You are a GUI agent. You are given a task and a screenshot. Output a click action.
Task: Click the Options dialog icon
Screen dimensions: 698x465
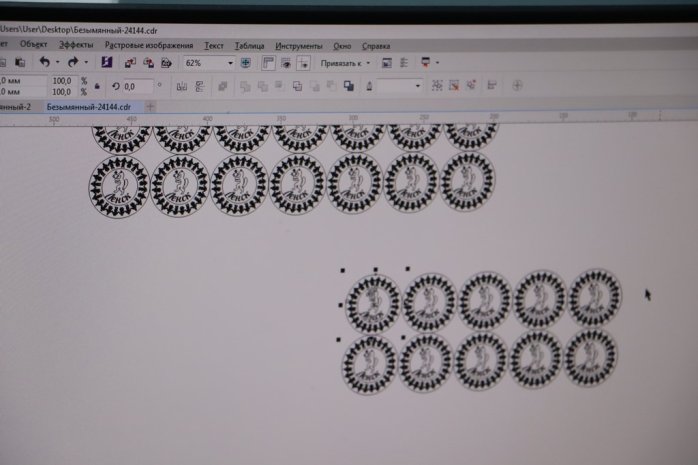tap(387, 63)
